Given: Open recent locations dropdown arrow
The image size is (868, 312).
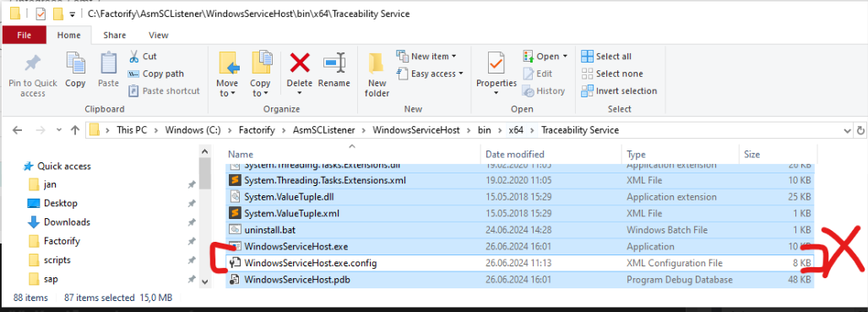Looking at the screenshot, I should point(58,131).
